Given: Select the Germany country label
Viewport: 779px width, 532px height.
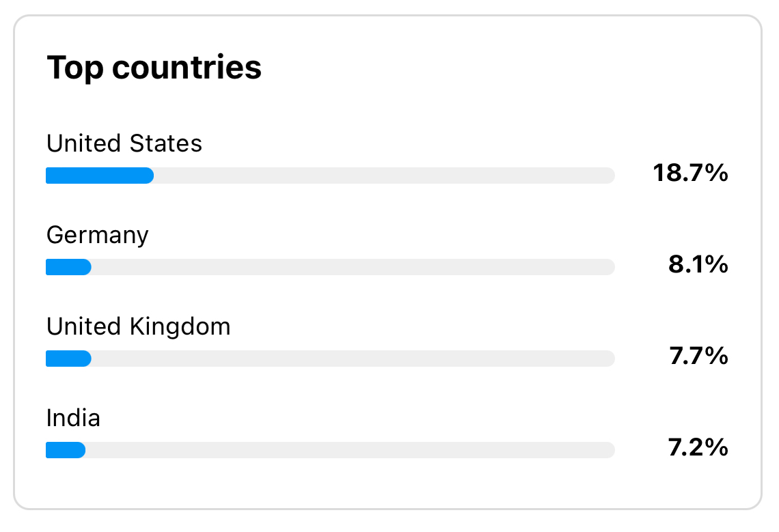Looking at the screenshot, I should pyautogui.click(x=97, y=236).
